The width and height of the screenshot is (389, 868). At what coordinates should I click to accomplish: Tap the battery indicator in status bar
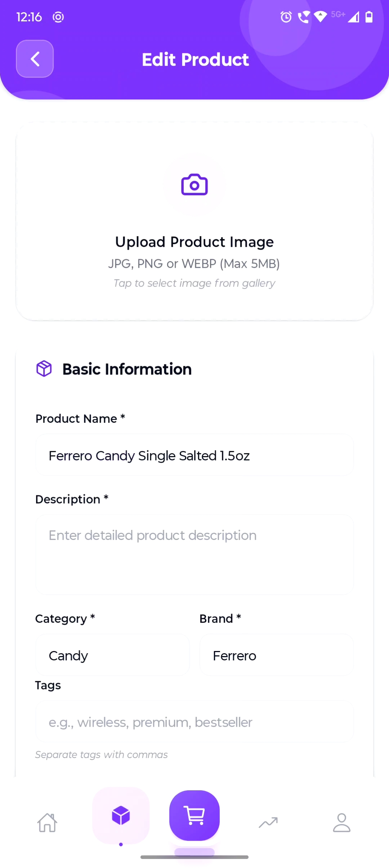[368, 17]
